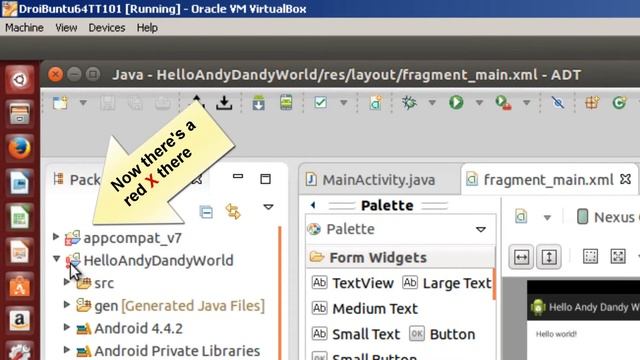Toggle Link with Editor in Package Explorer
Viewport: 640px width, 360px height.
[233, 212]
